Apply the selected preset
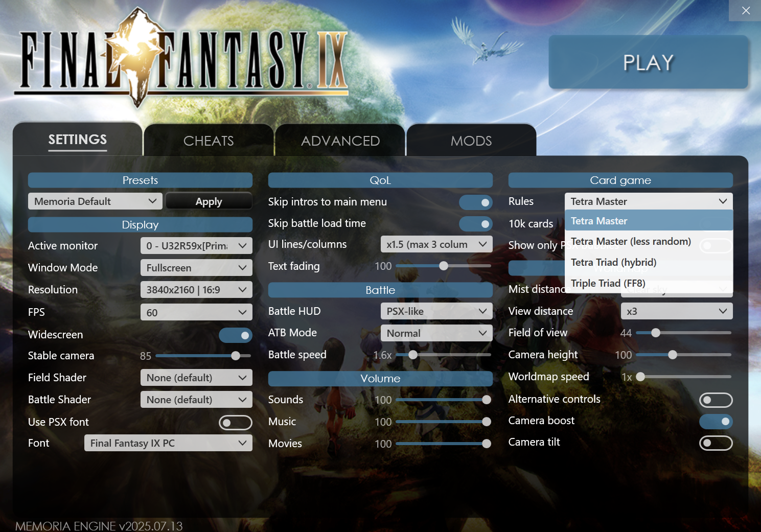 click(x=209, y=201)
